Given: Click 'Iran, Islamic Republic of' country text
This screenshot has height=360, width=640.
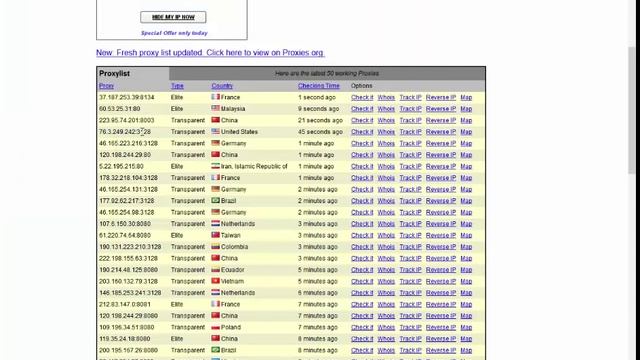Looking at the screenshot, I should click(254, 167).
